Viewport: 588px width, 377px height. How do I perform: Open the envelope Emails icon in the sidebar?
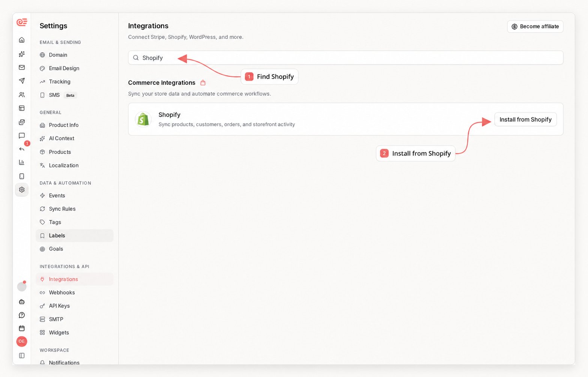[22, 68]
